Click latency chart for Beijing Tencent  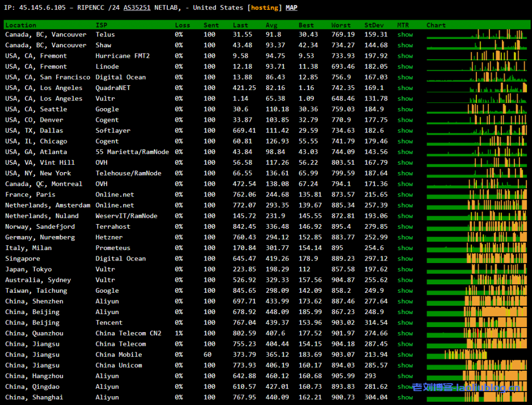(x=476, y=322)
